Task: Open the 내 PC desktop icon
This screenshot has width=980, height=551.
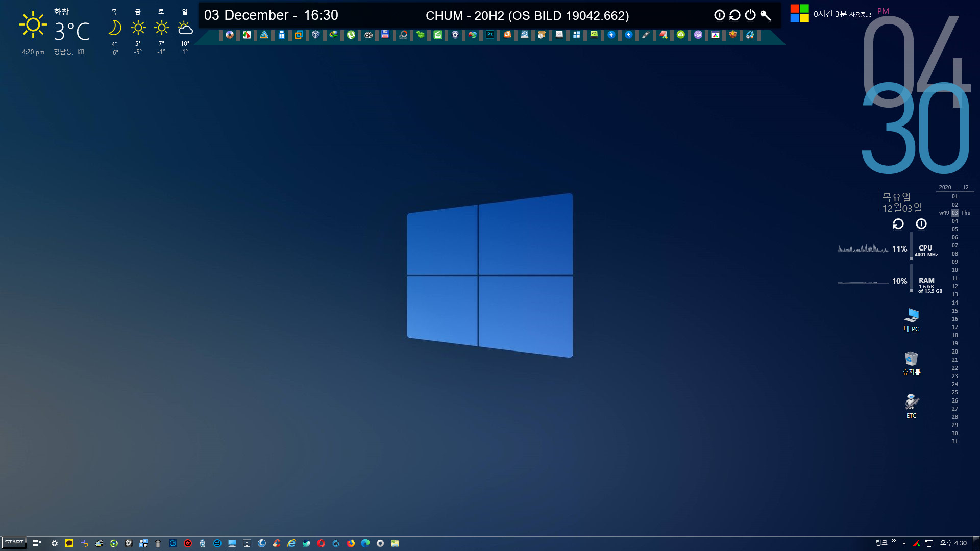Action: (912, 320)
